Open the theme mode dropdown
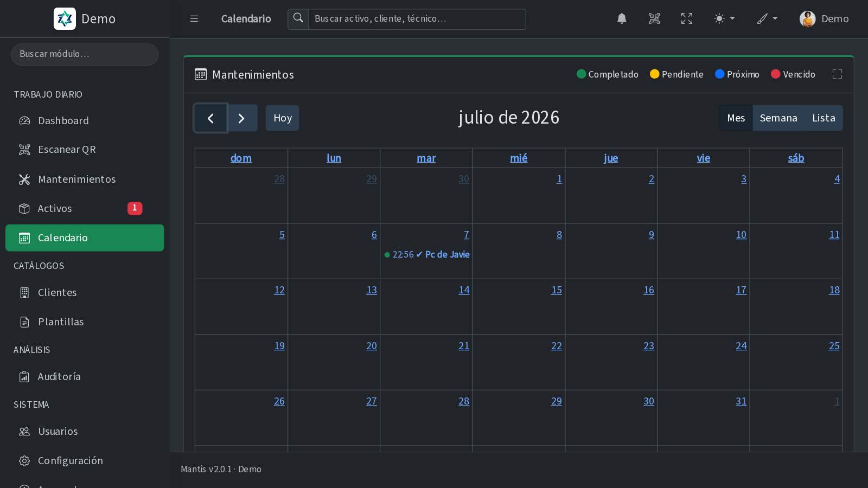The height and width of the screenshot is (488, 868). (x=724, y=19)
